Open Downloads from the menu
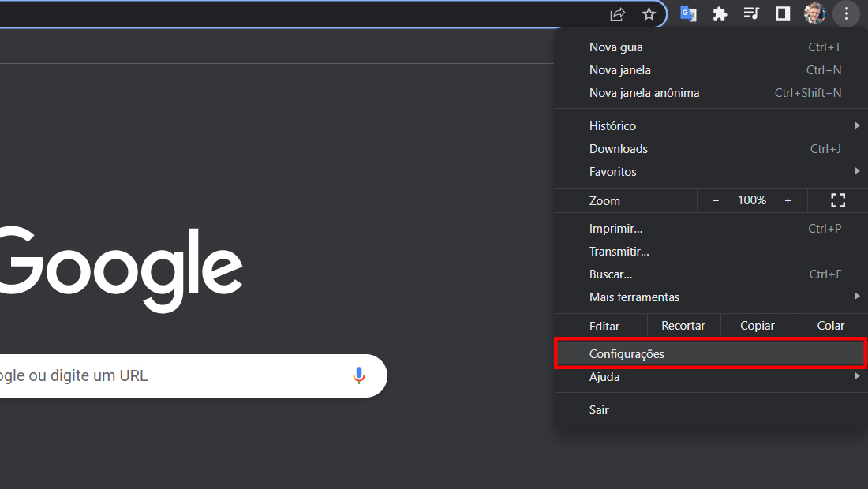The width and height of the screenshot is (868, 489). point(711,149)
